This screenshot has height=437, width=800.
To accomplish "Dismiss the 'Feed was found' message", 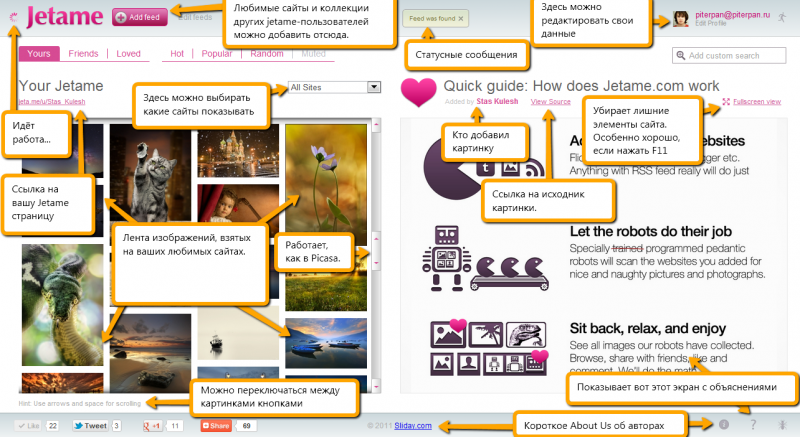I will click(x=461, y=18).
